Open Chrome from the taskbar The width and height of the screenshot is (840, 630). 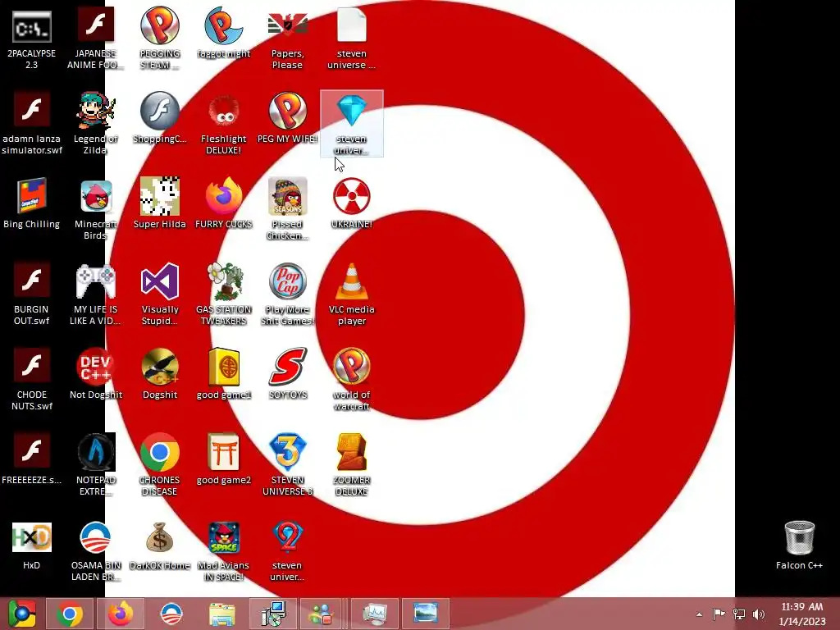pos(70,614)
